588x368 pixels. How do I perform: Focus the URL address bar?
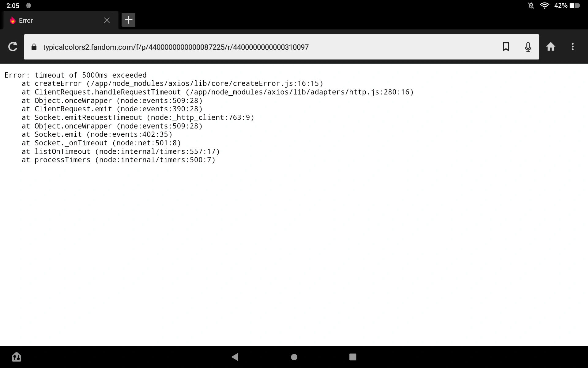(x=281, y=47)
